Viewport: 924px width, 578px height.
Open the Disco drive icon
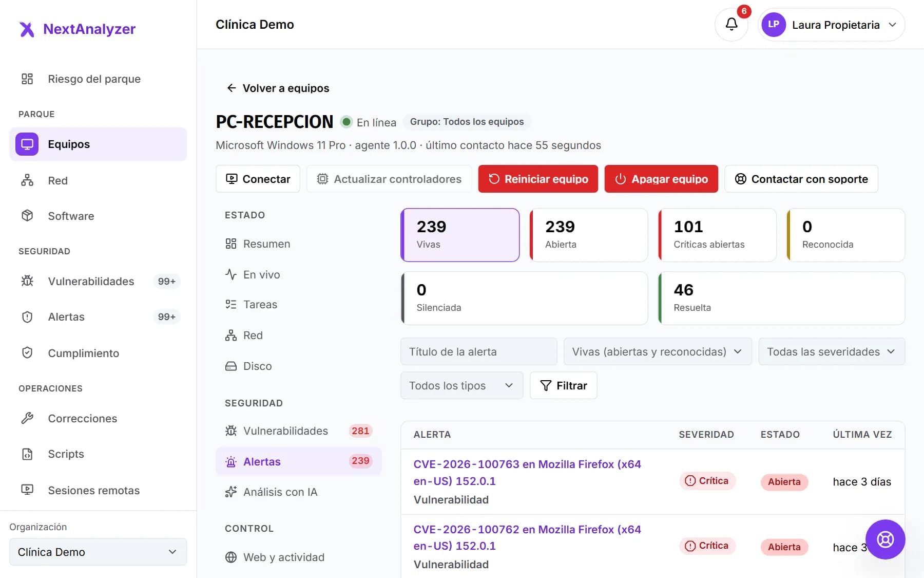point(231,366)
